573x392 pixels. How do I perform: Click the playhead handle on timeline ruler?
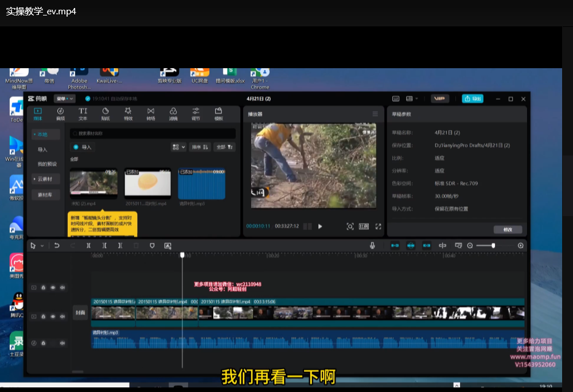tap(182, 255)
